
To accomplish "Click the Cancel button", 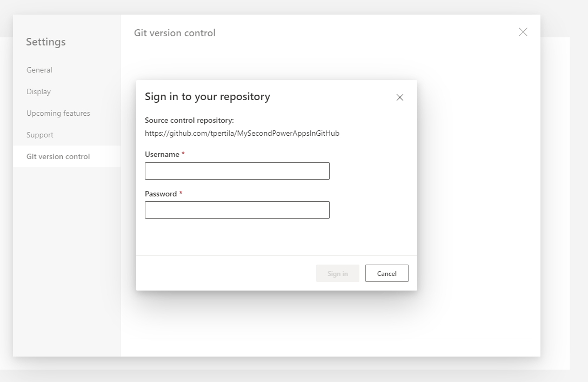I will click(386, 273).
